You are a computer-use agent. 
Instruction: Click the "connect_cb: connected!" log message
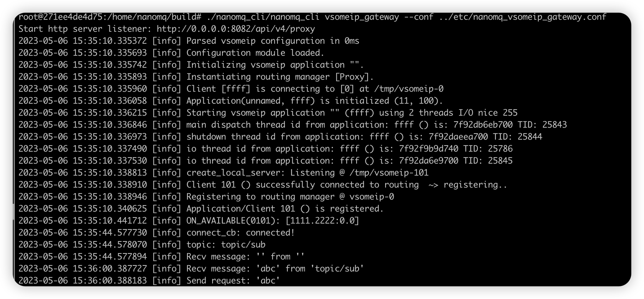240,233
